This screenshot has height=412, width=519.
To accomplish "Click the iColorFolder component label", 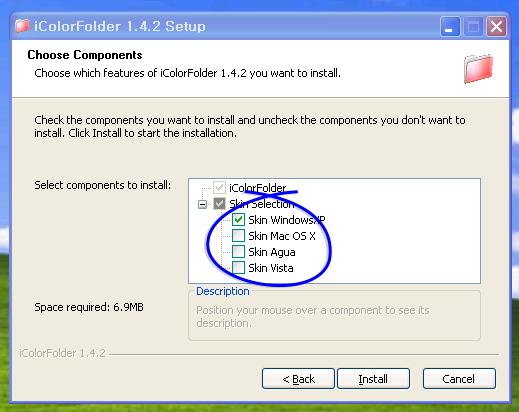I will (257, 188).
